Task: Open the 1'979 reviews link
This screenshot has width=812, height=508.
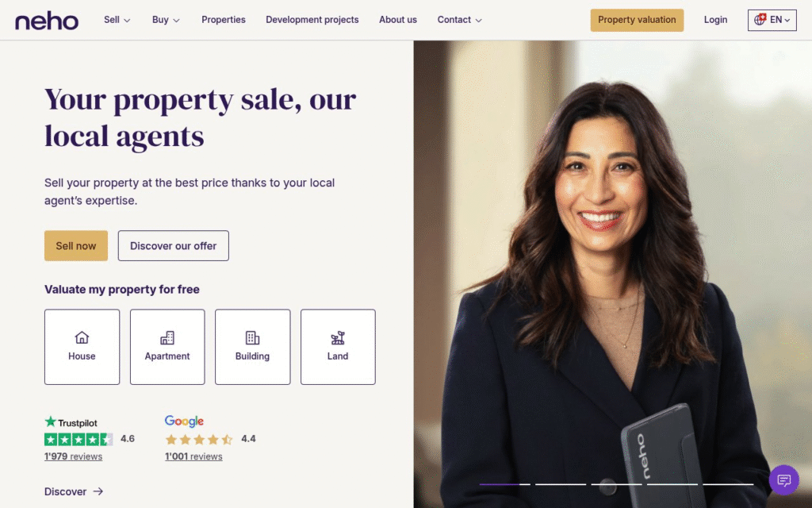Action: click(73, 456)
